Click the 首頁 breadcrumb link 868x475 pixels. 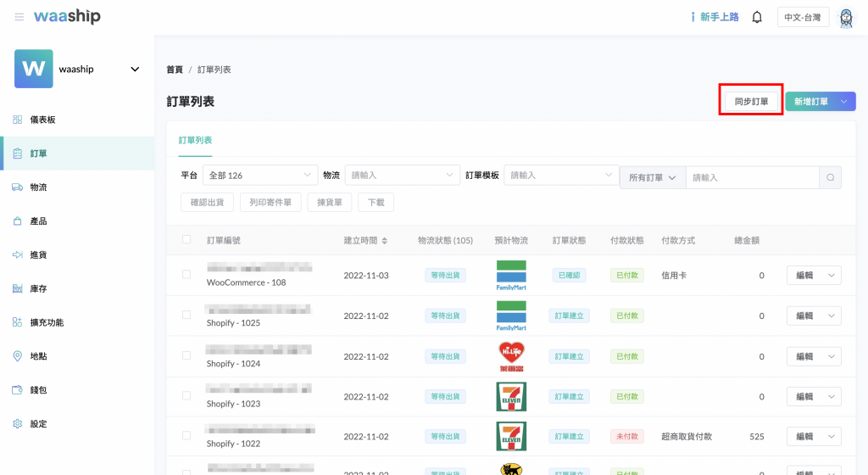click(174, 70)
